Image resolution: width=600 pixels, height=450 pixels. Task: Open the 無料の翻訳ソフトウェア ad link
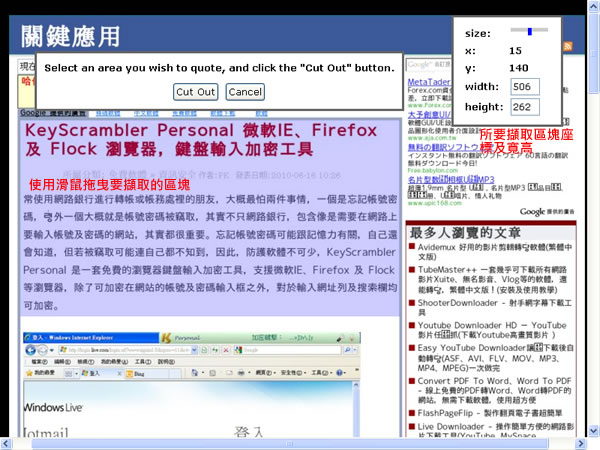coord(443,147)
